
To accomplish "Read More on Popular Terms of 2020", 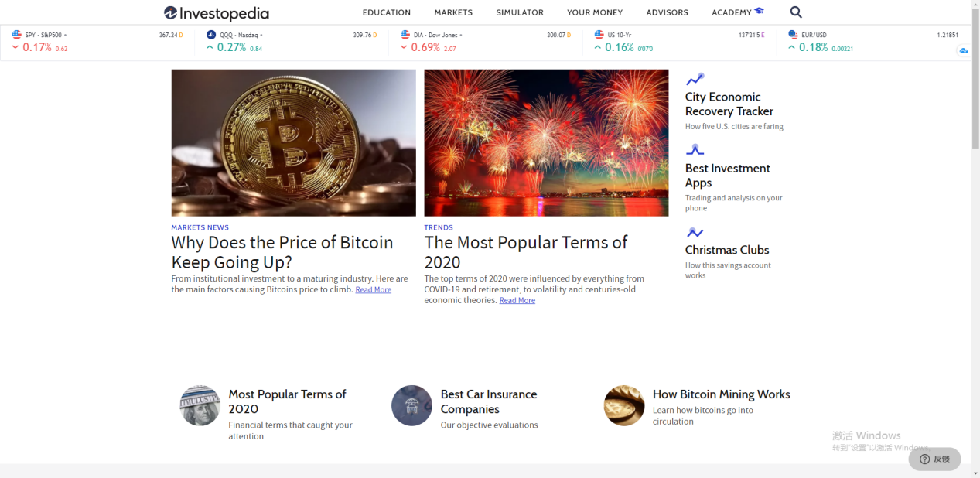I will 517,301.
